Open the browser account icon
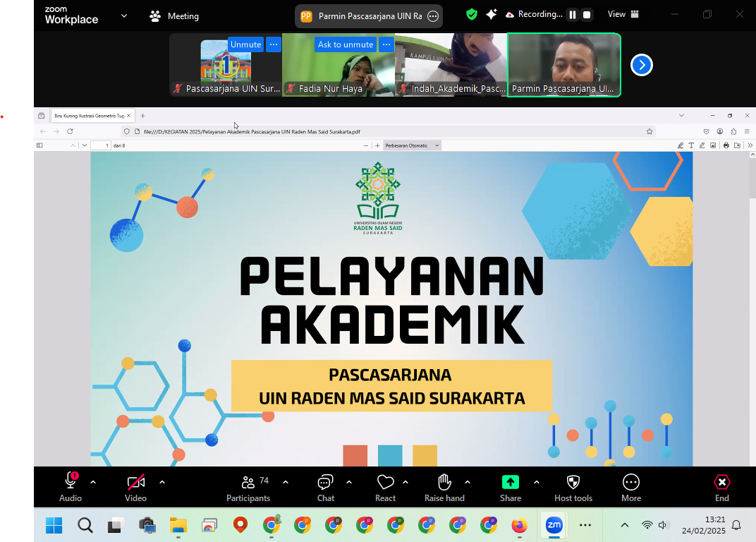Screen dimensions: 756x542 coord(720,131)
